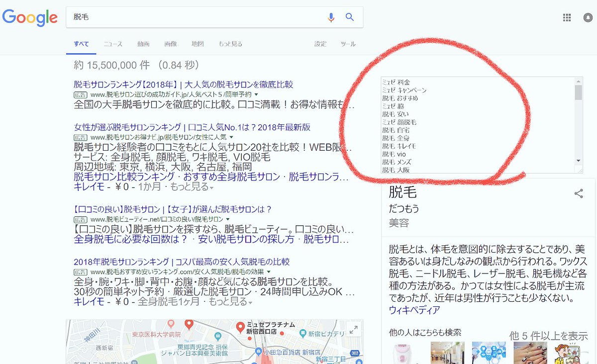The height and width of the screenshot is (364, 597).
Task: Select ミュゼ 料金 in suggestion list
Action: pos(396,82)
